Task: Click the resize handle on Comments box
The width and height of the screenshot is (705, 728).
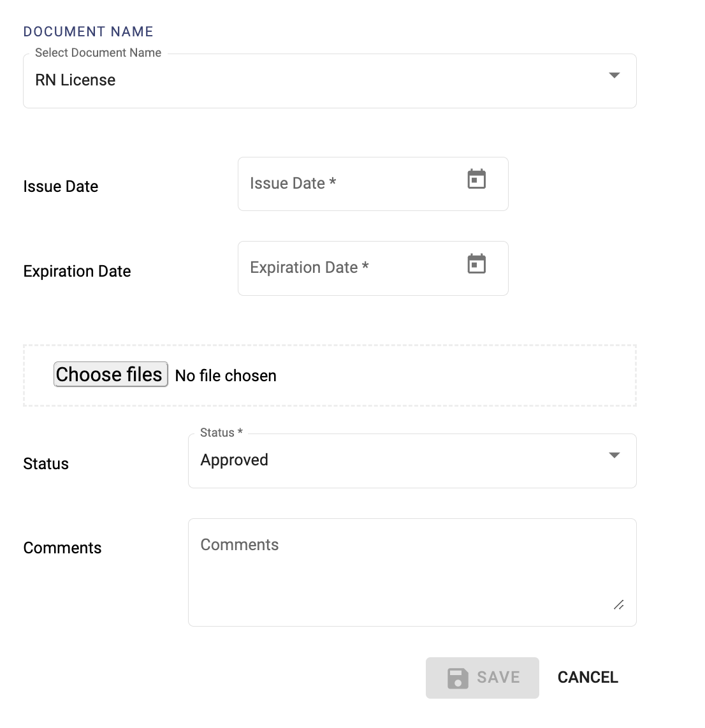Action: point(618,604)
